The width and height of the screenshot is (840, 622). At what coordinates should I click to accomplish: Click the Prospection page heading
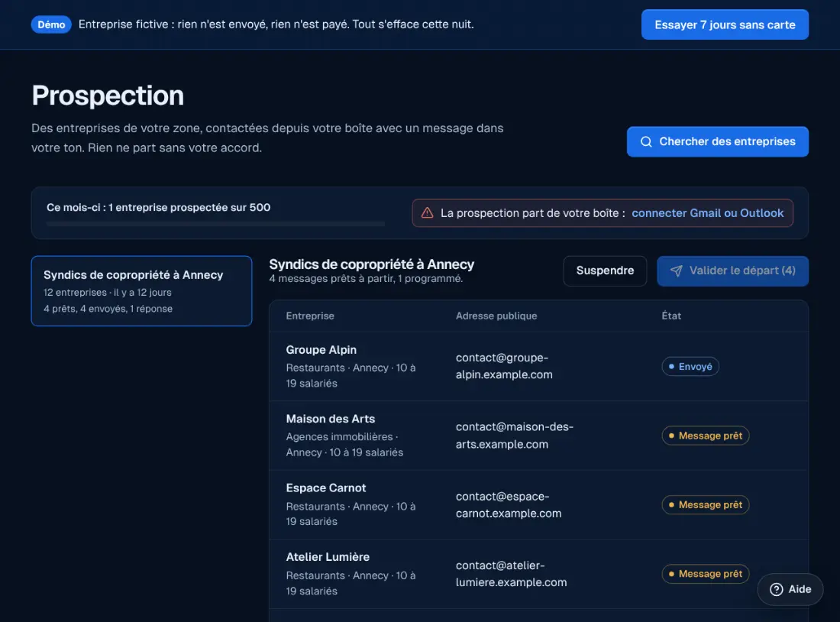pos(108,96)
